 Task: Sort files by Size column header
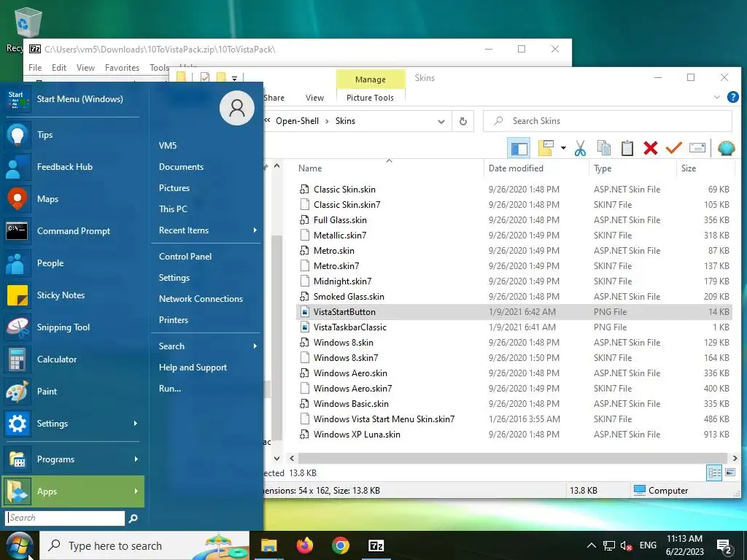705,168
